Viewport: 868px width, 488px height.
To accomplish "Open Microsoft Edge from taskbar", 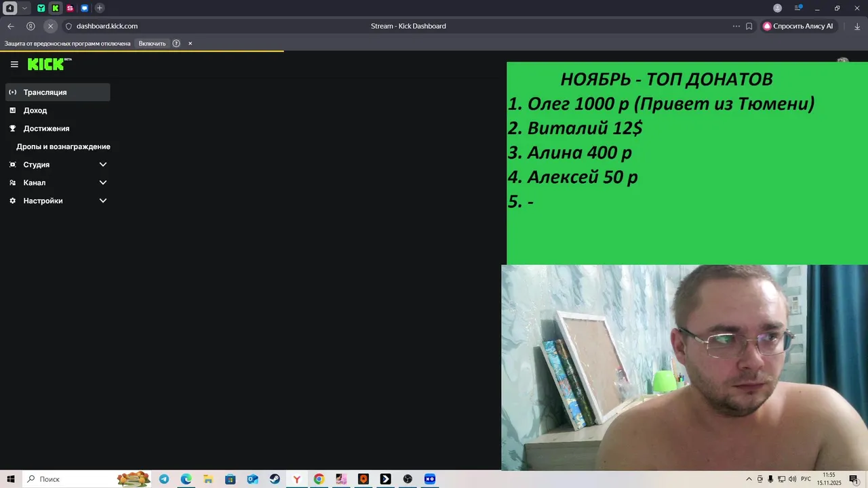I will 186,479.
